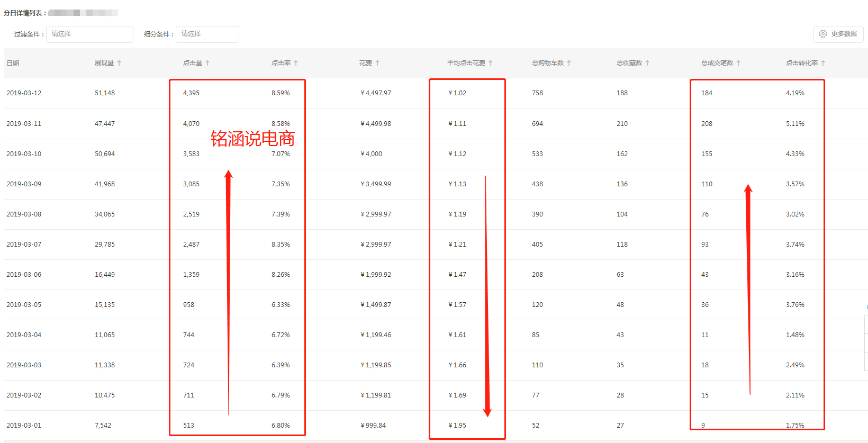Click the 4.19% conversion rate value

click(x=795, y=93)
